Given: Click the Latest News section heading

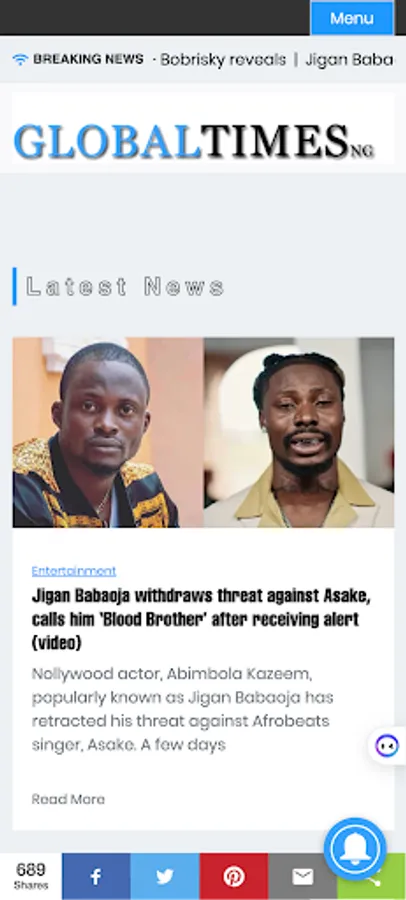Looking at the screenshot, I should point(125,286).
